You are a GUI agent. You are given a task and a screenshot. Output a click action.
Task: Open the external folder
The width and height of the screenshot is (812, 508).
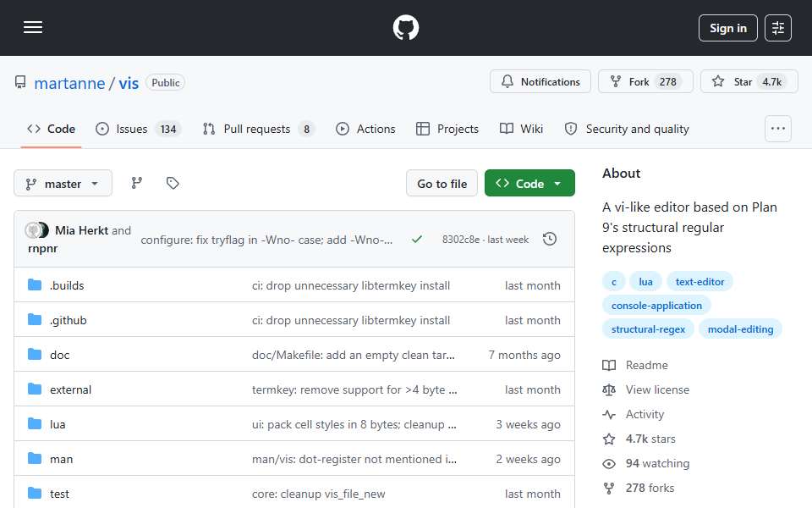pos(70,389)
